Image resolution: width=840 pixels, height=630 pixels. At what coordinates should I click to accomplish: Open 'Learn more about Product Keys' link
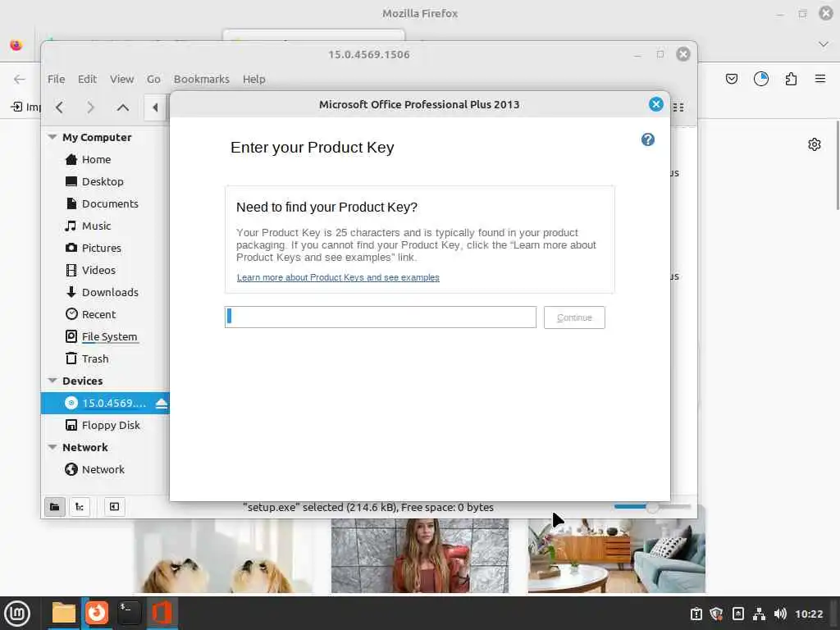pyautogui.click(x=338, y=277)
